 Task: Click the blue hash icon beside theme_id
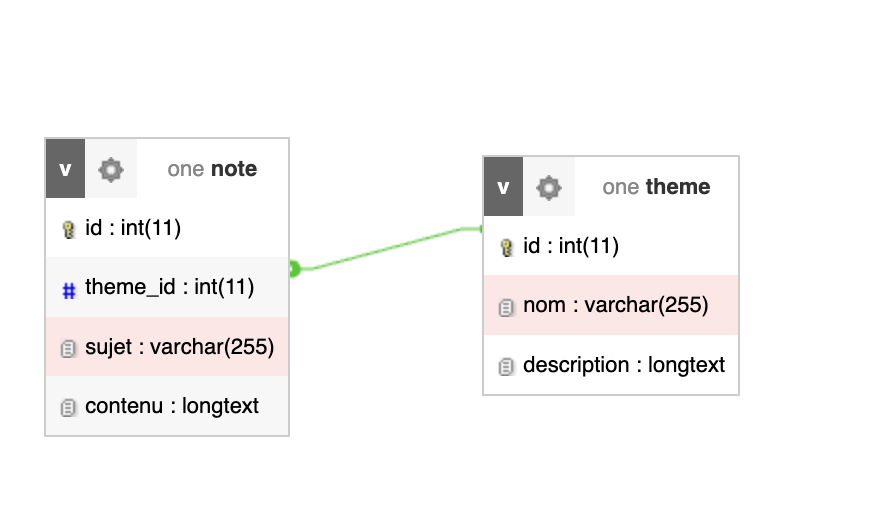click(68, 290)
